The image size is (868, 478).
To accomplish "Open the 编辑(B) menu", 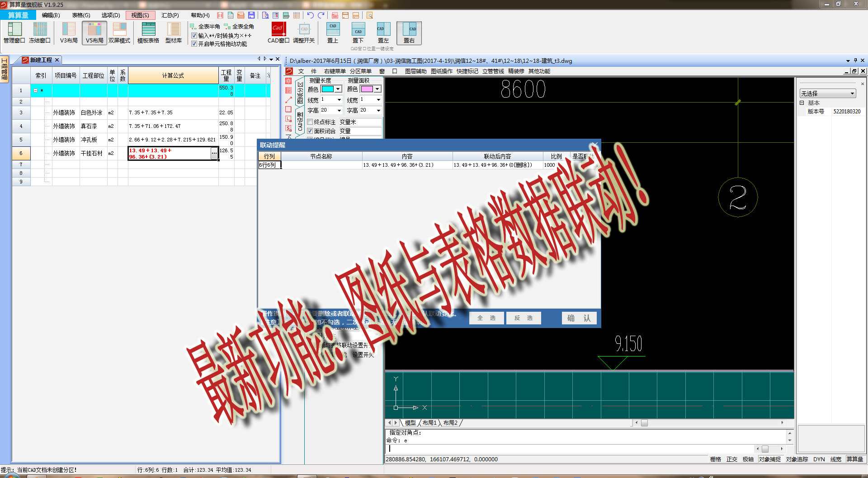I will 51,15.
